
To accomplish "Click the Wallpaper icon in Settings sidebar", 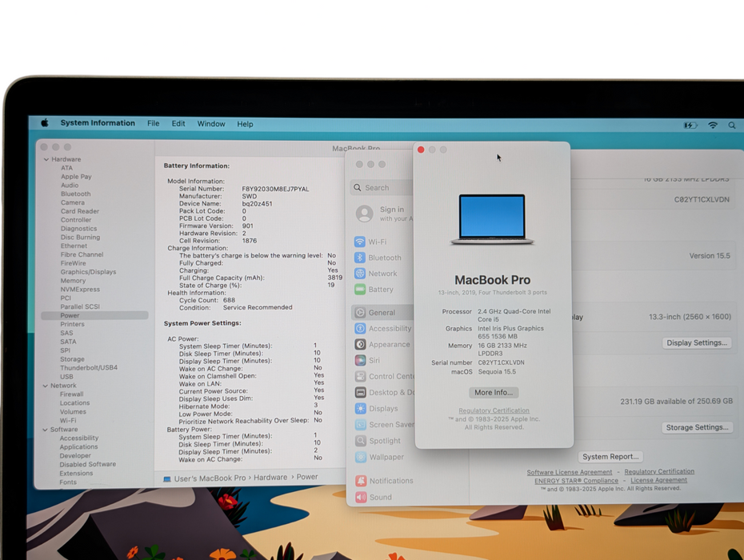I will click(x=361, y=457).
